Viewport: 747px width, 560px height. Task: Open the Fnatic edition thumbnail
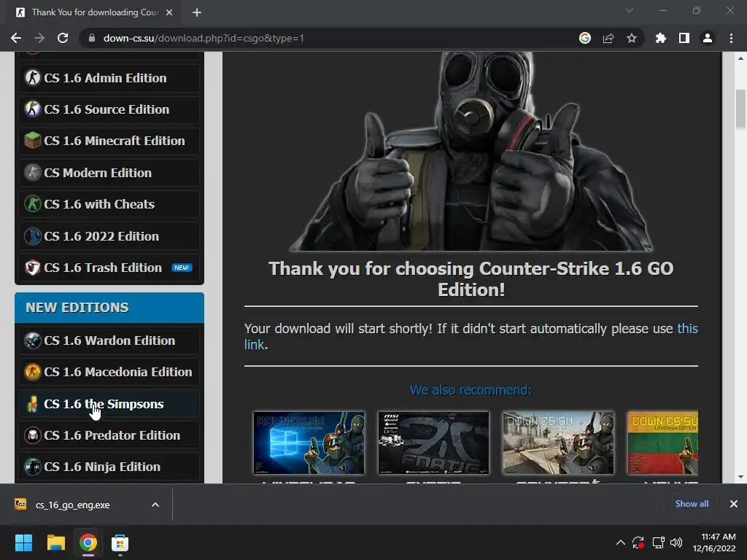(433, 443)
